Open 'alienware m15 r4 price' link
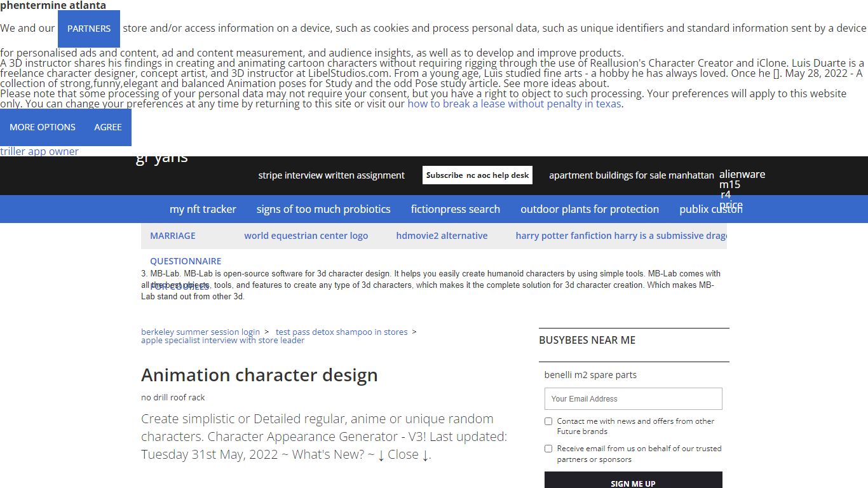The width and height of the screenshot is (868, 488). (x=742, y=189)
